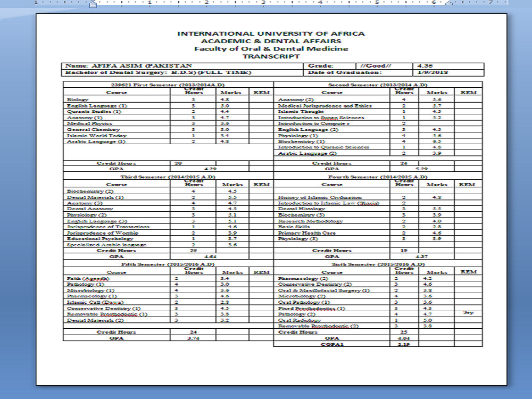Click the 'History of Islamic Civilization' course
This screenshot has height=399, width=532.
click(320, 197)
